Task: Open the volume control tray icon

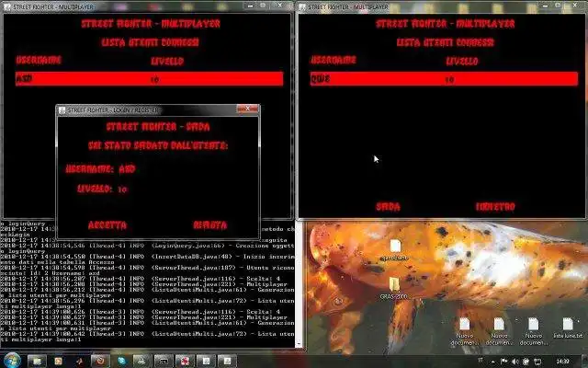Action: pyautogui.click(x=514, y=362)
